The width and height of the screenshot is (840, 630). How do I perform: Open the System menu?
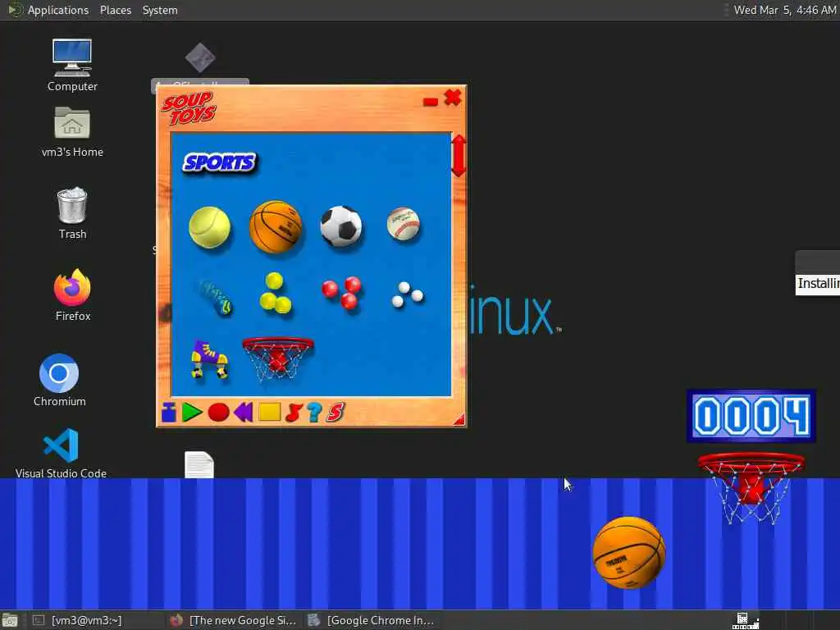click(160, 10)
